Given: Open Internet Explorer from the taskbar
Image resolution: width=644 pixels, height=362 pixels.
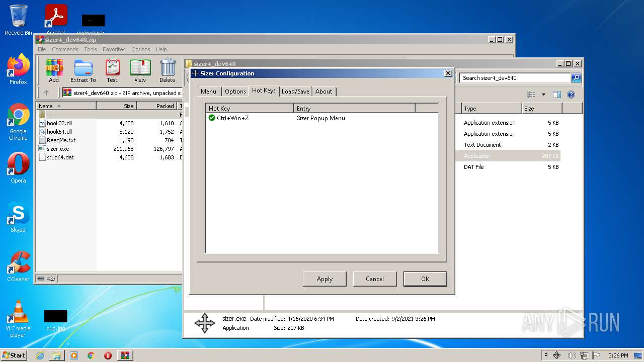Looking at the screenshot, I should tap(40, 355).
